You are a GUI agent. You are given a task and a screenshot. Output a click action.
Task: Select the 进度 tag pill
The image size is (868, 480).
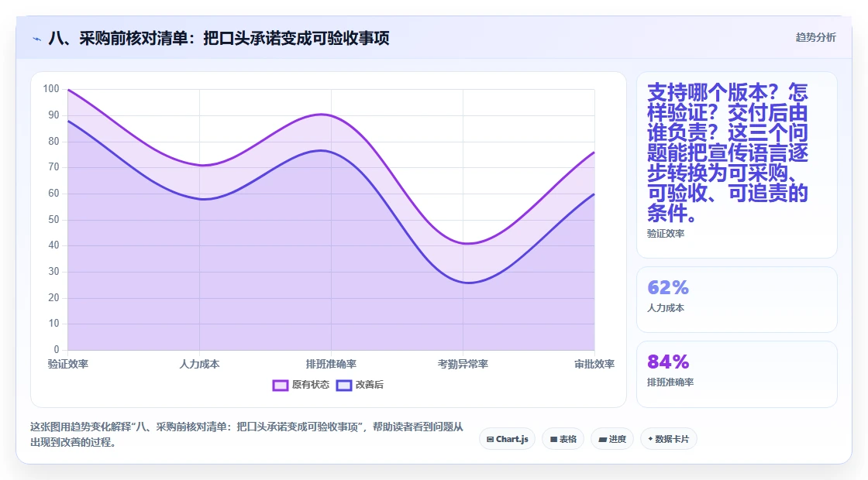pos(612,439)
